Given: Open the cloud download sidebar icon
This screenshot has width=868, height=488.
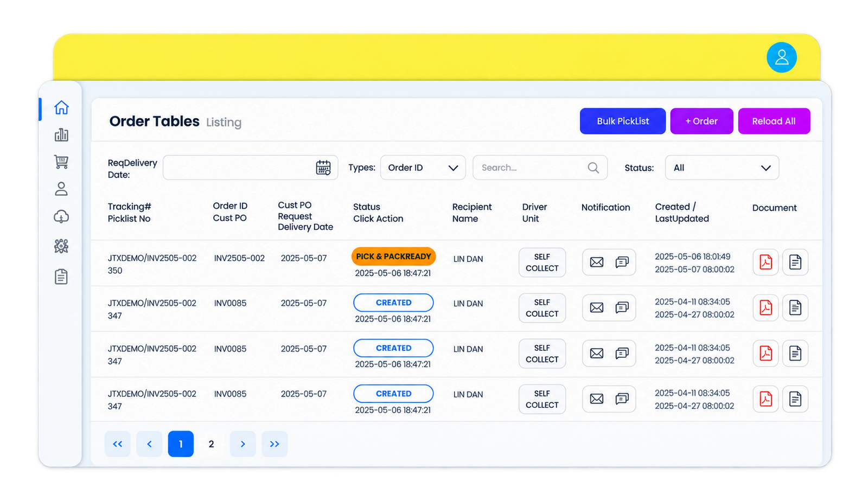Looking at the screenshot, I should click(x=61, y=217).
